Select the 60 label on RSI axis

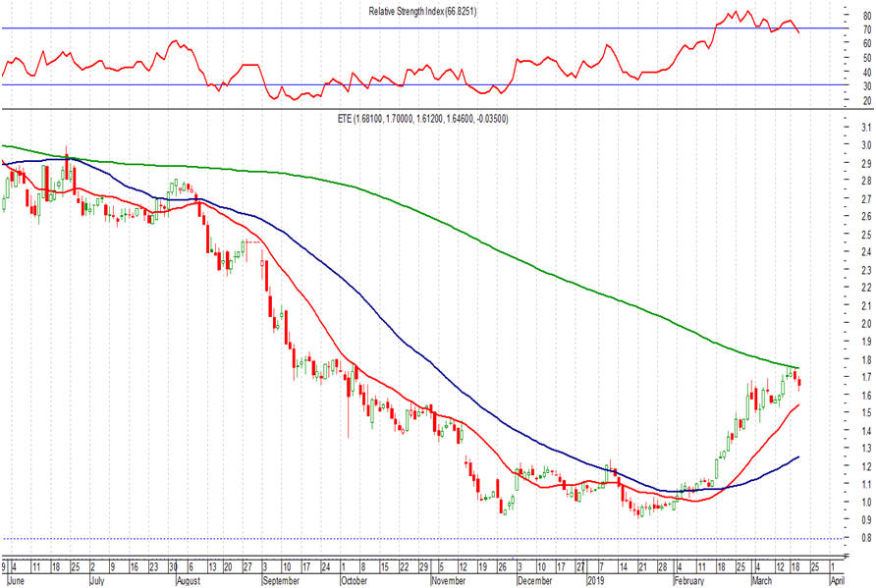point(867,43)
